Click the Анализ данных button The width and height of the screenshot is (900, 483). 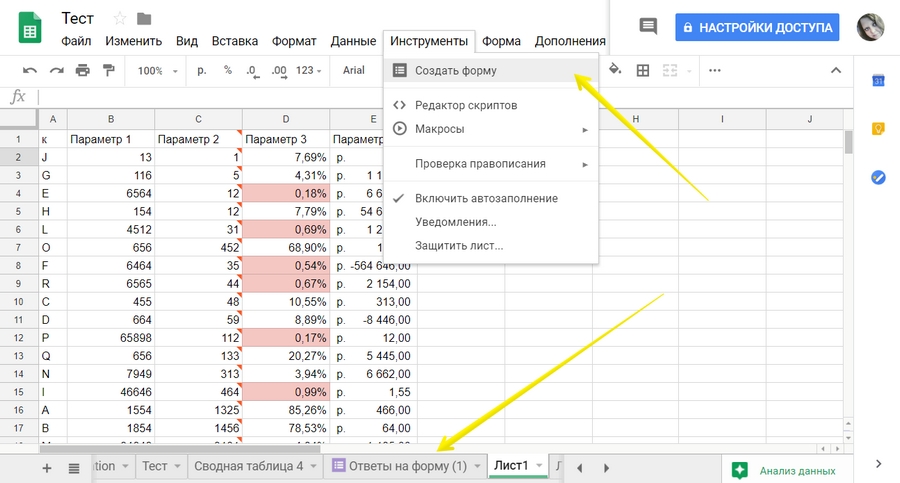(786, 469)
